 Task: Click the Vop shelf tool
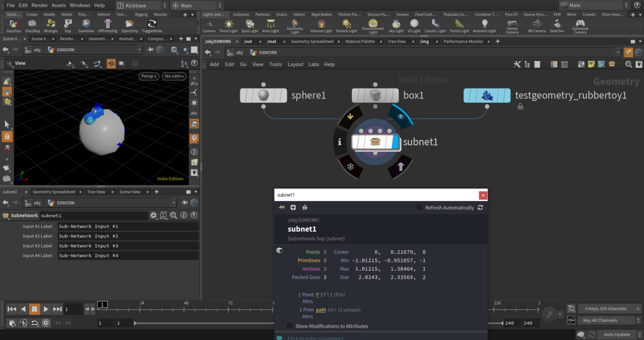click(x=68, y=26)
